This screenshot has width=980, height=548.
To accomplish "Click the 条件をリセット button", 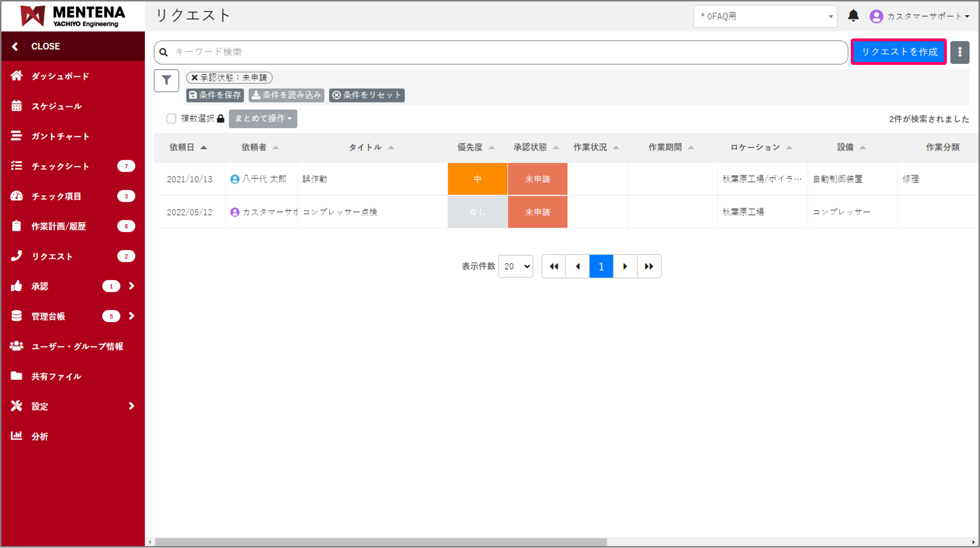I will pos(367,95).
